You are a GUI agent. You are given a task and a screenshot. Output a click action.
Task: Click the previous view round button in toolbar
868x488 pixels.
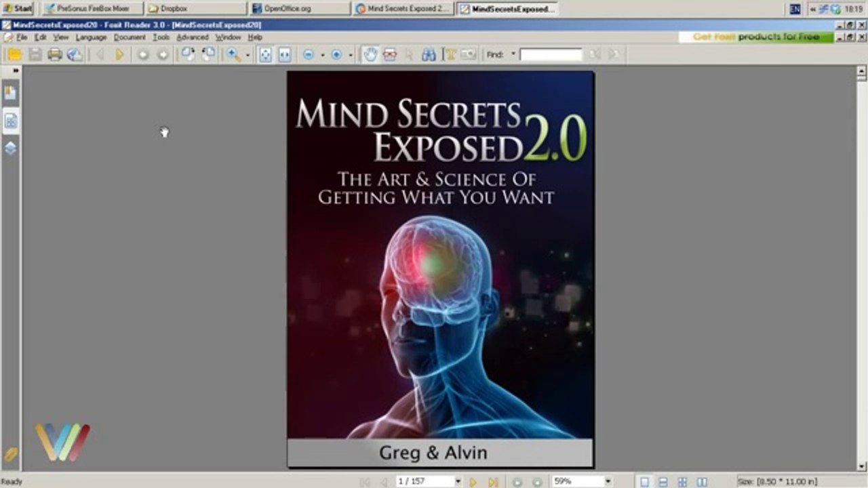point(143,55)
